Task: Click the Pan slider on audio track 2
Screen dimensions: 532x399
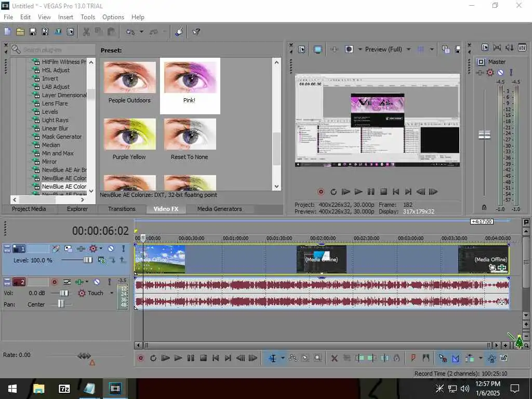Action: 61,303
